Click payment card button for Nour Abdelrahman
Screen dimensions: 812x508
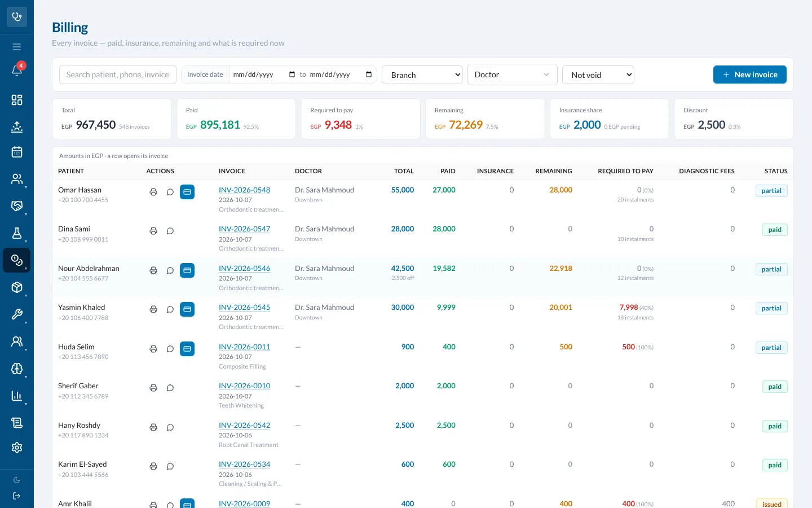pos(187,270)
